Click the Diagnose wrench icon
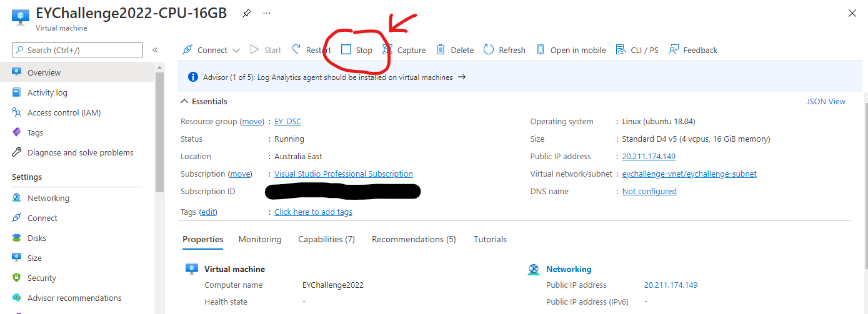Viewport: 868px width, 314px height. click(17, 152)
